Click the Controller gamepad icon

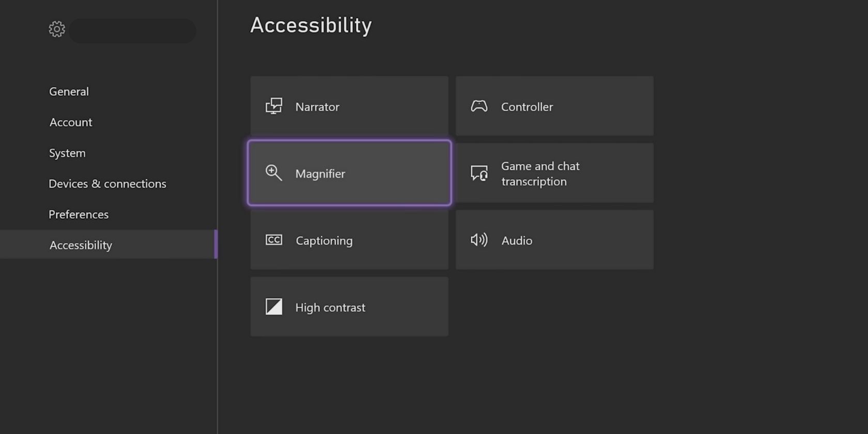click(479, 106)
